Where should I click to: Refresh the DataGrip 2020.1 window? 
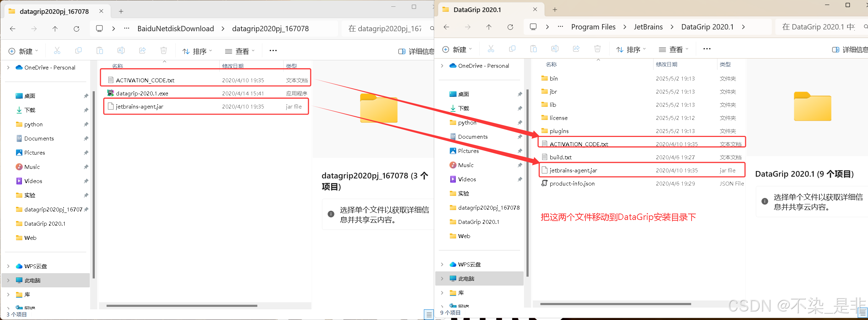[510, 27]
